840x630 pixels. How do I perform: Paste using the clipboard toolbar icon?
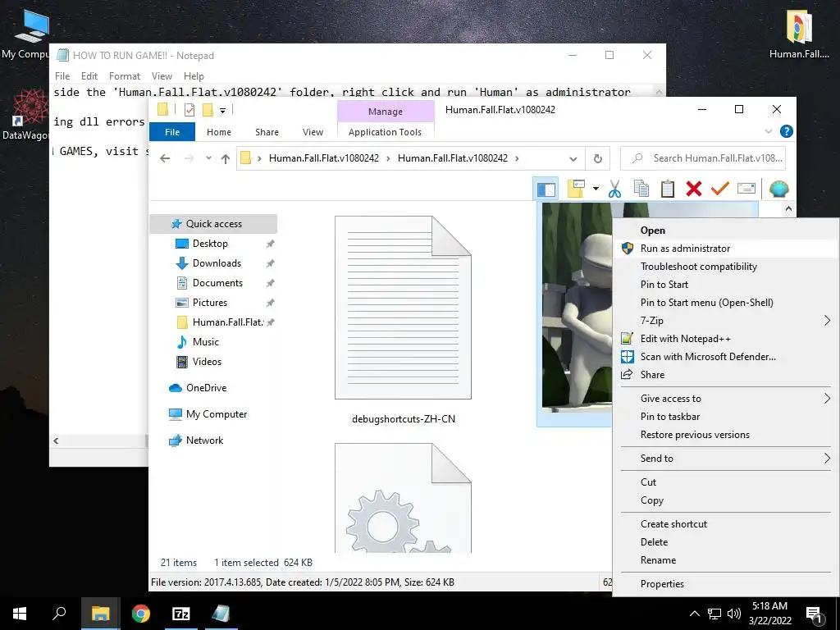click(668, 189)
